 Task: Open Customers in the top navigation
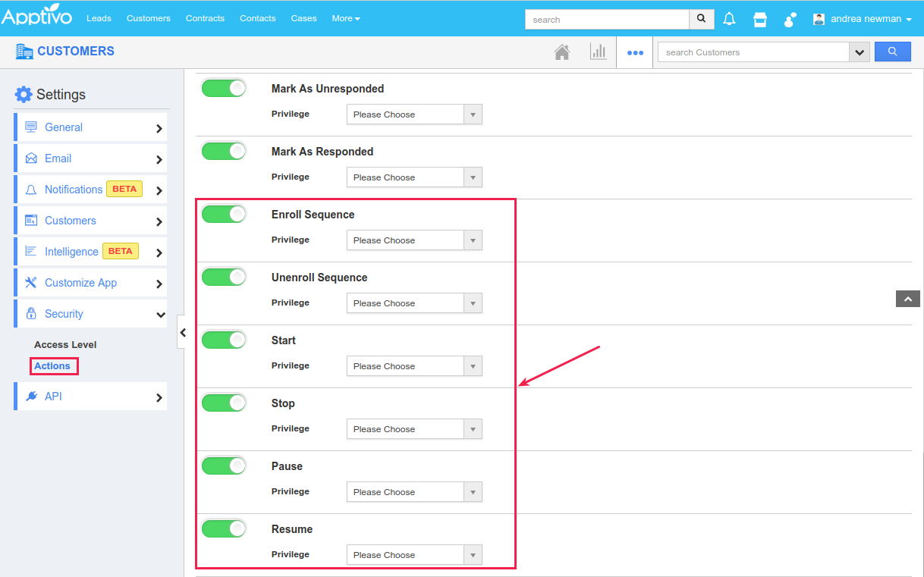tap(149, 18)
